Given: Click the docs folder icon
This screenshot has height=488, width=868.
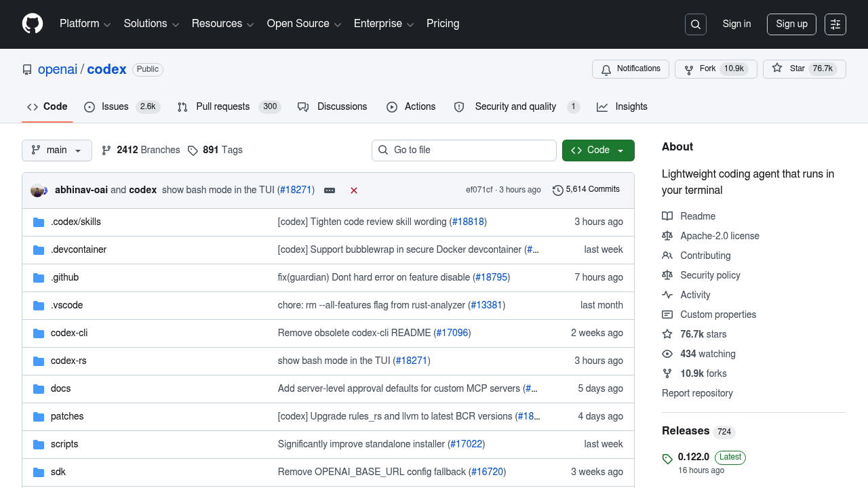Looking at the screenshot, I should click(39, 388).
